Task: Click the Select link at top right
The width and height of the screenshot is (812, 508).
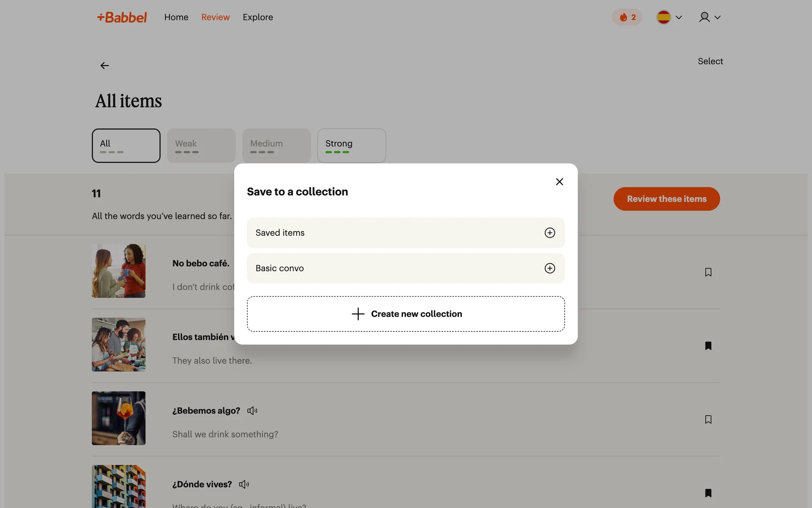Action: pos(710,61)
